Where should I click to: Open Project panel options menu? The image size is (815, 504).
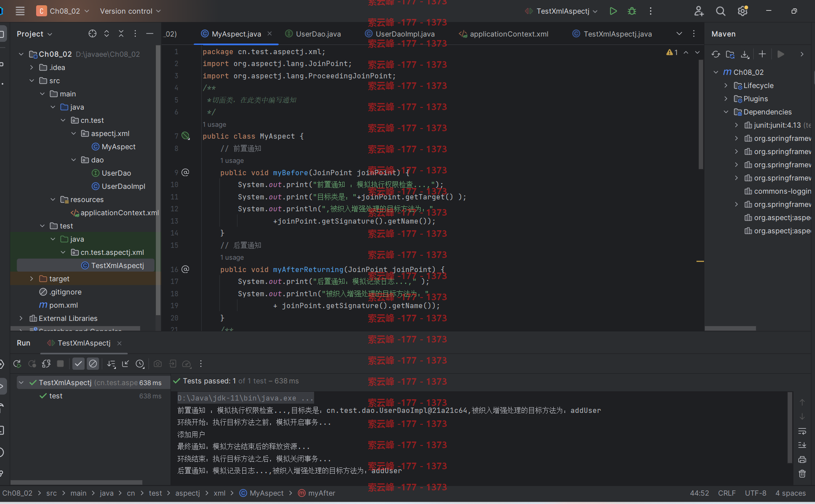coord(135,33)
